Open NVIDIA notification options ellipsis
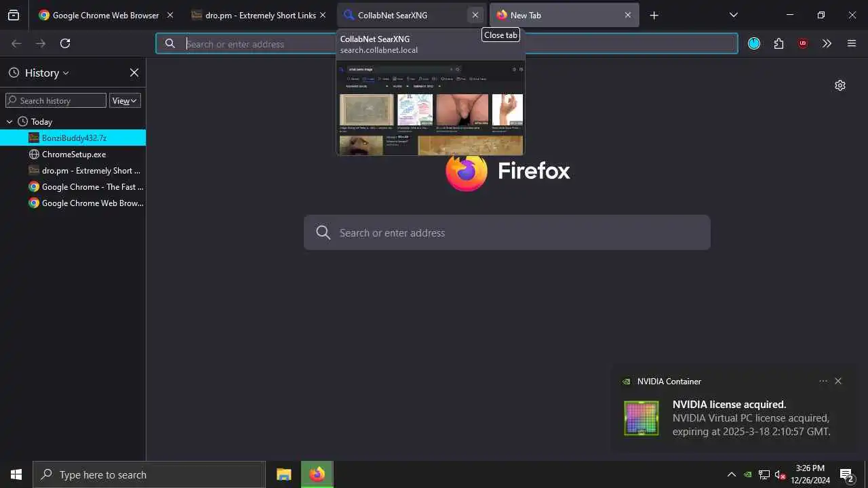The width and height of the screenshot is (868, 488). (x=823, y=381)
